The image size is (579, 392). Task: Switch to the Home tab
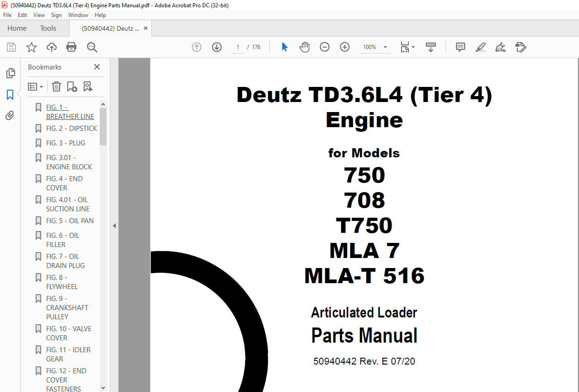pos(17,28)
